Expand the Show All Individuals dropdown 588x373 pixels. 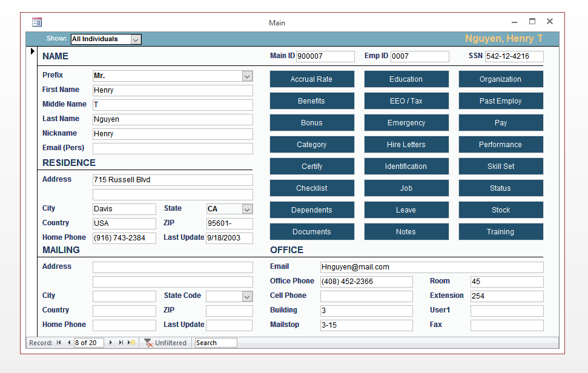tap(136, 39)
